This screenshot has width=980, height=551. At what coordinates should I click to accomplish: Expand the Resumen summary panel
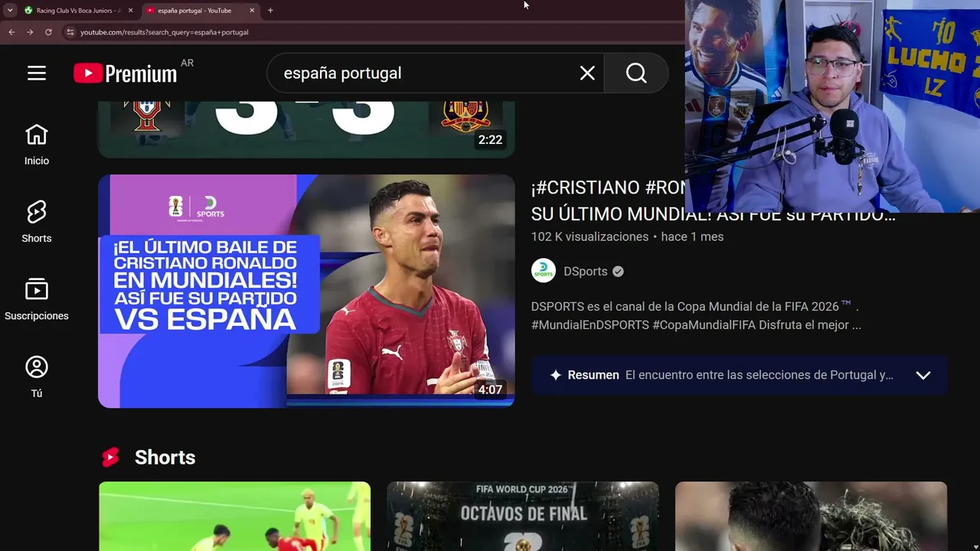tap(923, 375)
